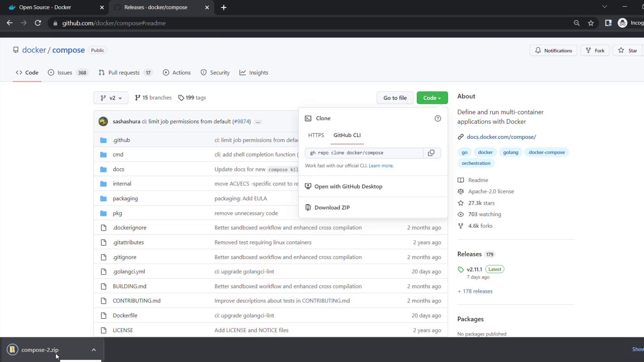
Task: Copy the gh repo clone command
Action: [x=431, y=153]
